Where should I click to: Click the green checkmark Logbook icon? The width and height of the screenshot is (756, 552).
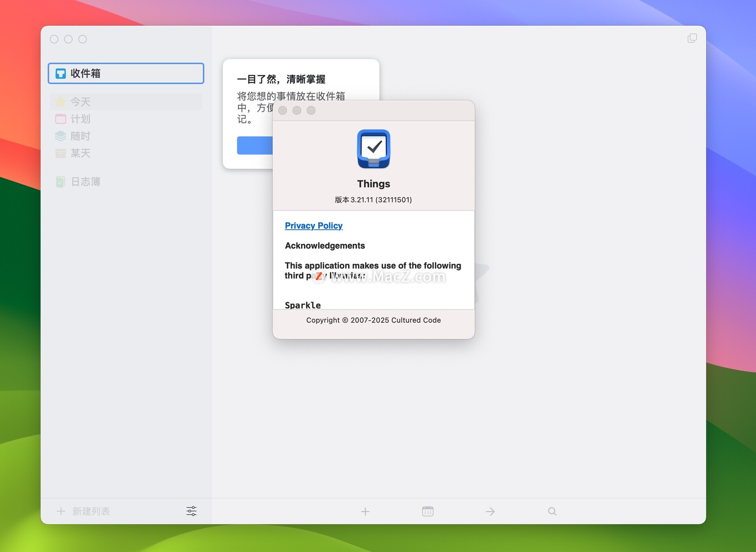click(x=61, y=182)
